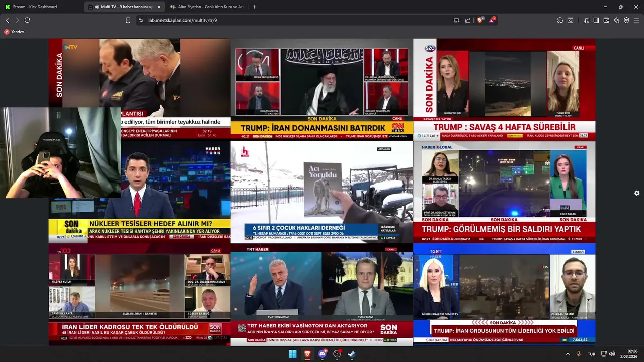
Task: Open OBS Studio from the taskbar
Action: point(337,354)
